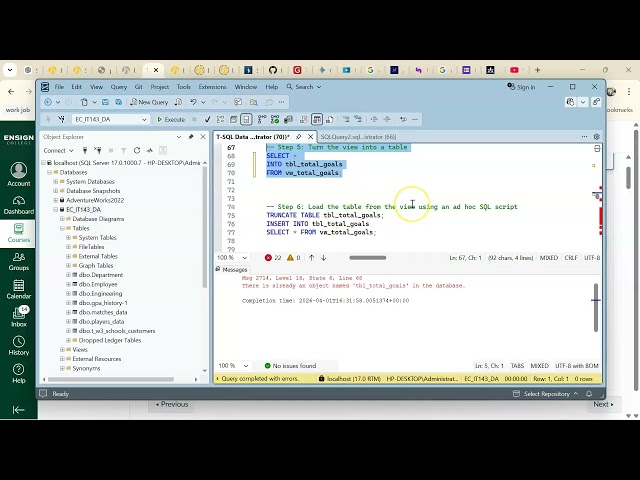Expand the dbo.Employee table node
The height and width of the screenshot is (480, 640).
pos(68,284)
